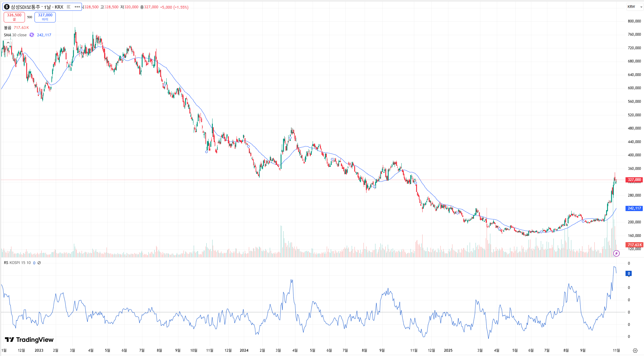Open the three-dot more menu in legend
This screenshot has width=644, height=356.
[x=77, y=7]
